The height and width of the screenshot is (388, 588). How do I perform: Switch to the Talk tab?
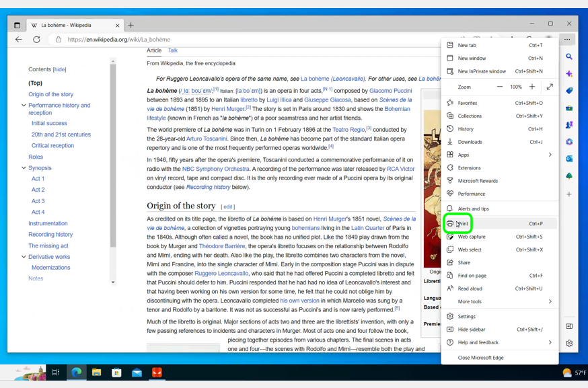[173, 50]
